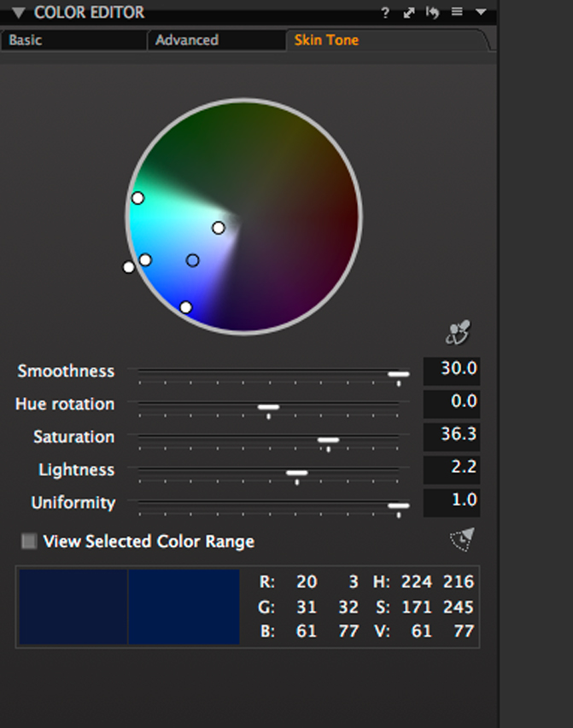Open the Color Editor help question mark

point(385,13)
